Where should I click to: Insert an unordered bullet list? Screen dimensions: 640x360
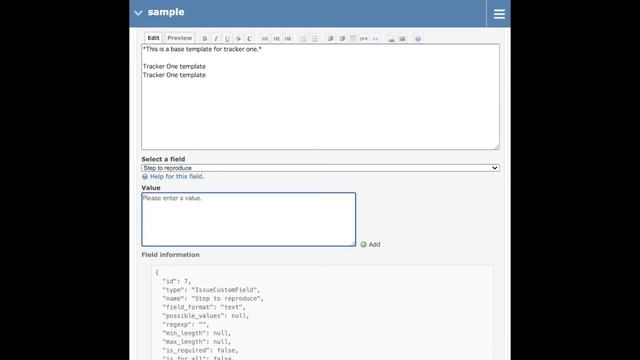coord(303,38)
